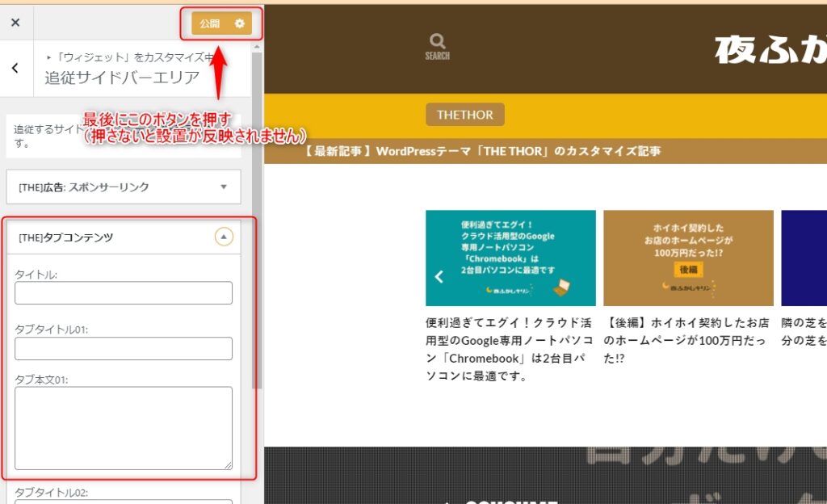Click the タブタイトル02 label
Screen dimensions: 827x504
click(x=51, y=493)
